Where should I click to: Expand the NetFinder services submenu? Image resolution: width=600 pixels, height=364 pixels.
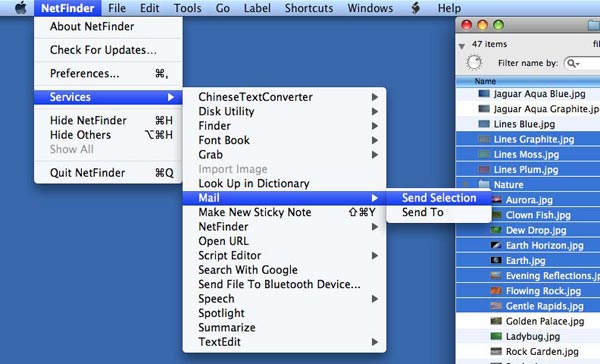pyautogui.click(x=375, y=227)
